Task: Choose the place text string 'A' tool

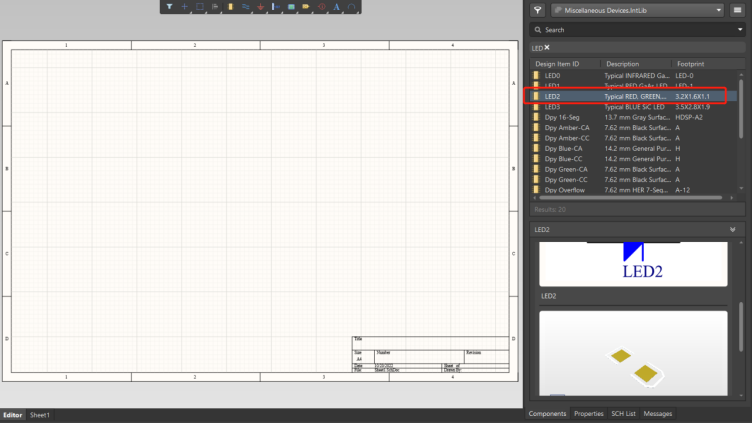Action: click(x=337, y=7)
